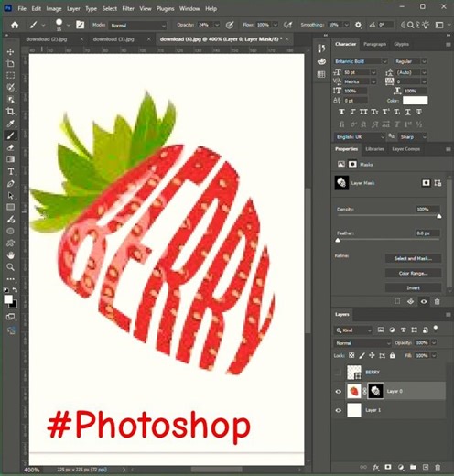Viewport: 454px width, 476px height.
Task: Toggle mask visibility eye in Properties
Action: 424,301
